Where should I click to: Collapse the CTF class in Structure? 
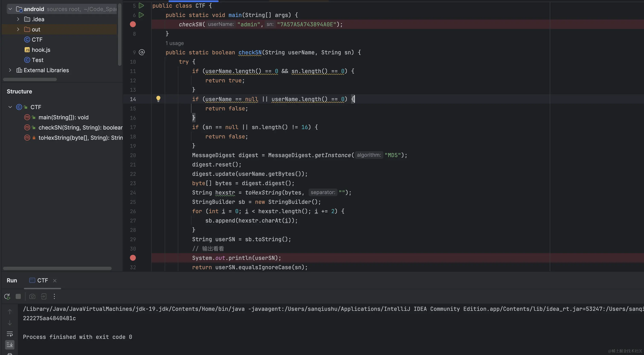click(10, 107)
